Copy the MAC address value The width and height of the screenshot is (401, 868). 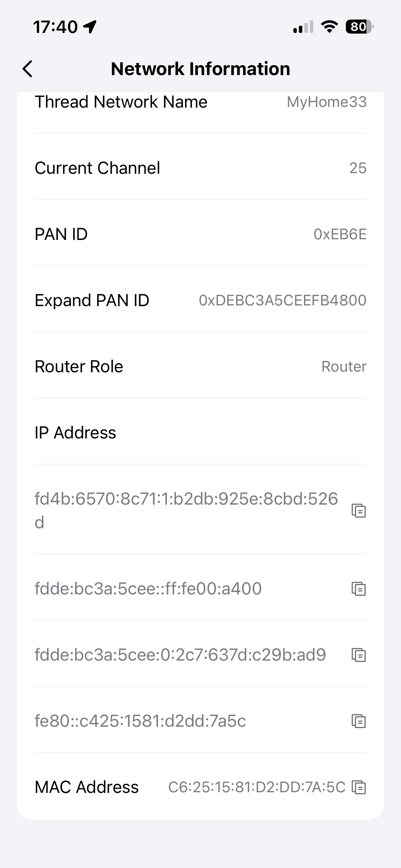[359, 787]
